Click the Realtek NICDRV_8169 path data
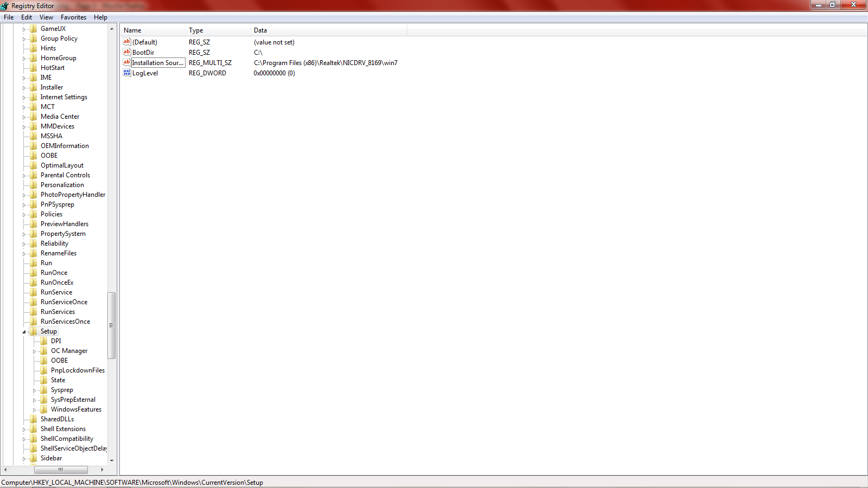Viewport: 868px width, 488px height. (325, 63)
